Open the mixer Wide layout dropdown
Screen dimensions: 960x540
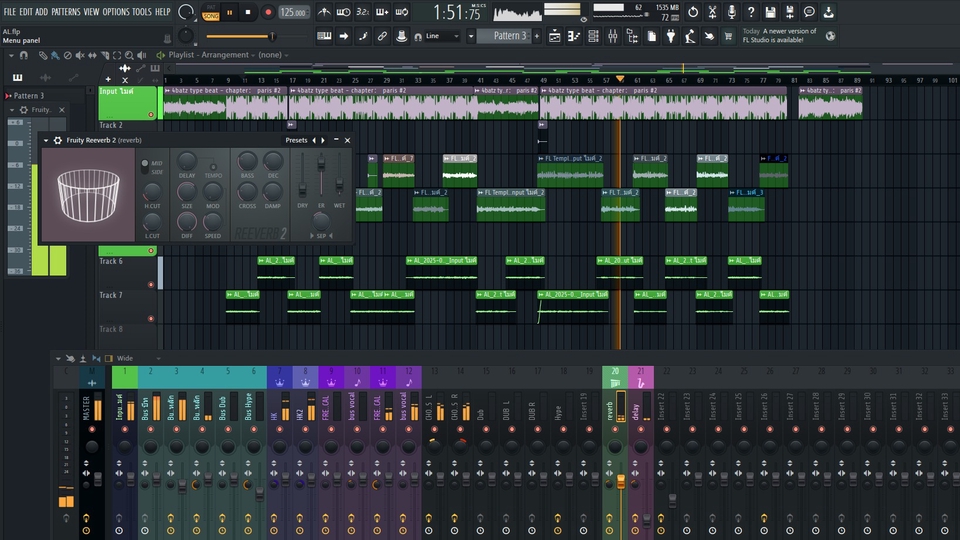pos(139,358)
